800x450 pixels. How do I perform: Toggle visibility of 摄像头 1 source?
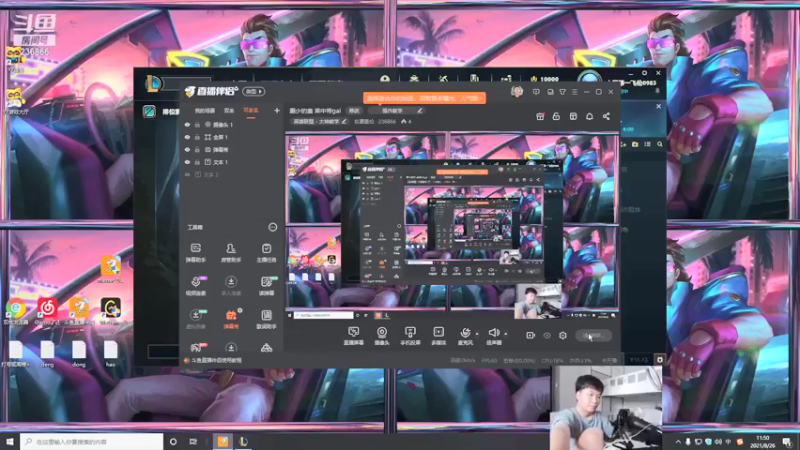[187, 124]
